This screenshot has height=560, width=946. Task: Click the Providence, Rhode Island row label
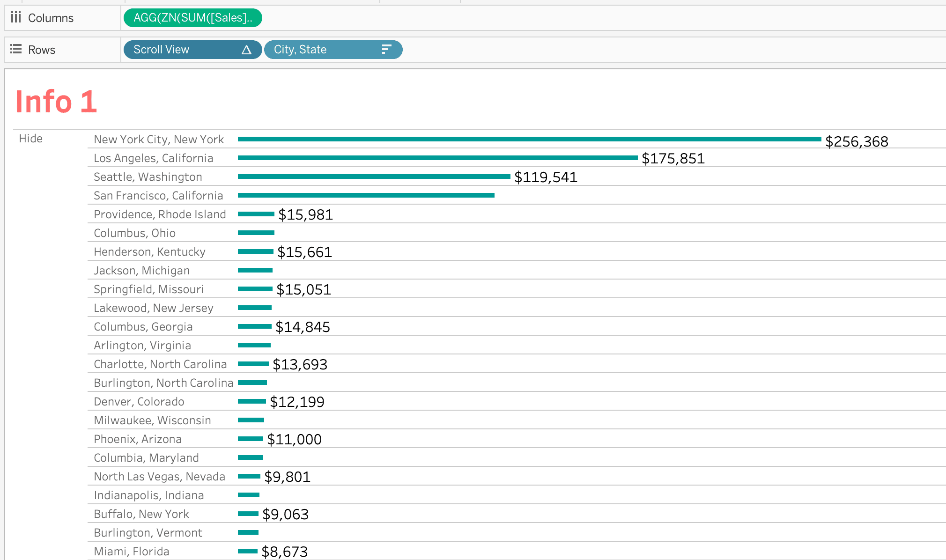160,214
